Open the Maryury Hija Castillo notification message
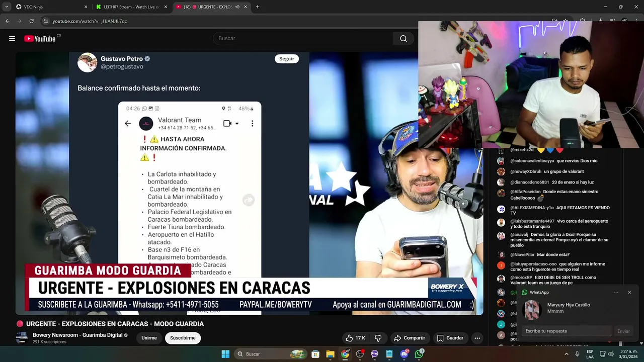 coord(569,308)
